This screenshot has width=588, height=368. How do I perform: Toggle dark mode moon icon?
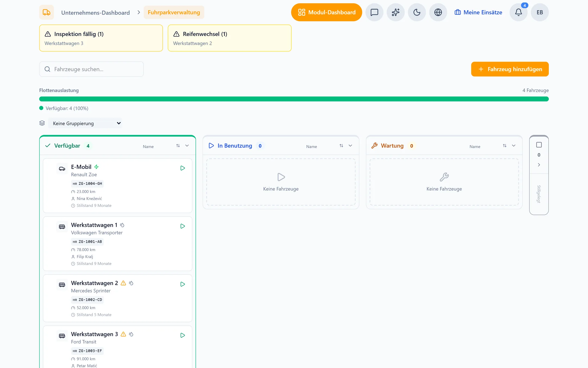click(417, 12)
